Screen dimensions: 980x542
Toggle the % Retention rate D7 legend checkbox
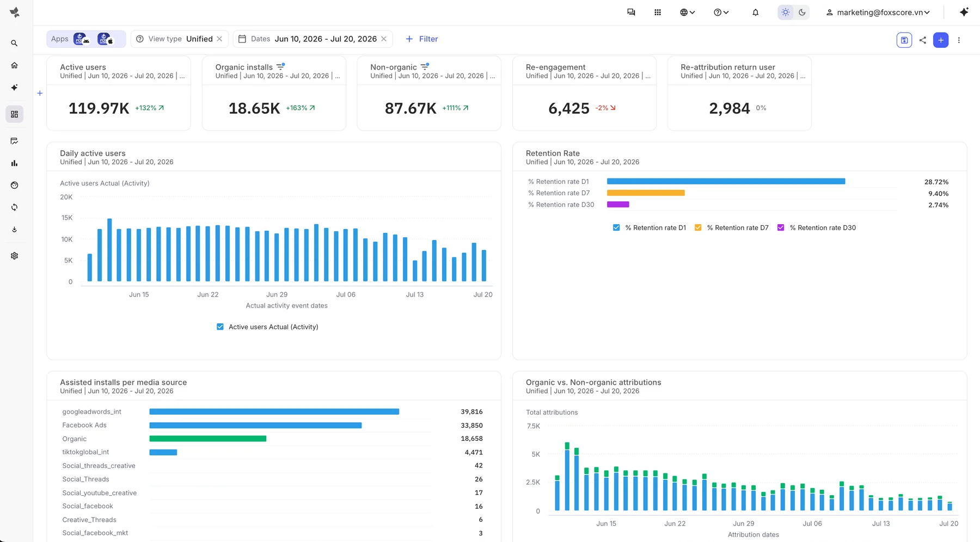(x=698, y=227)
